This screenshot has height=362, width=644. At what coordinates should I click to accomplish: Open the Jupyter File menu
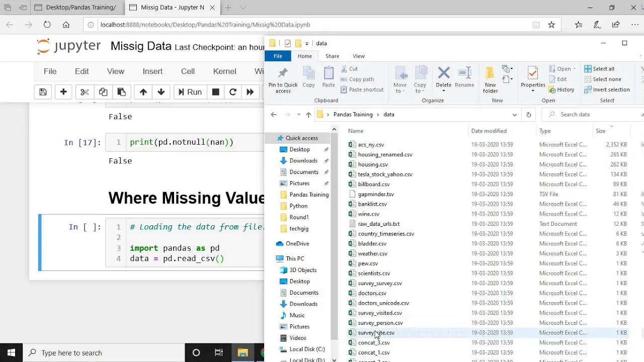[50, 71]
